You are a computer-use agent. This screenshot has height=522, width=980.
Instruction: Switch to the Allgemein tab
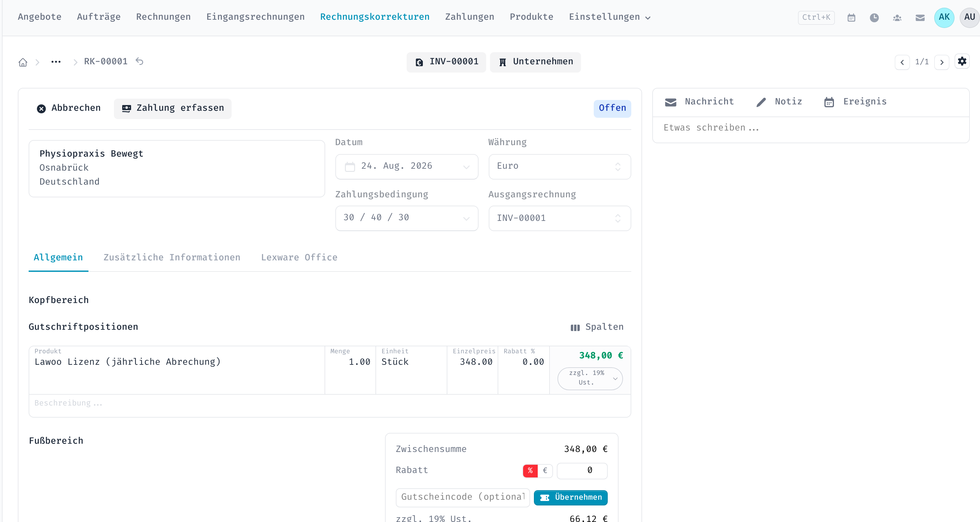click(x=58, y=257)
